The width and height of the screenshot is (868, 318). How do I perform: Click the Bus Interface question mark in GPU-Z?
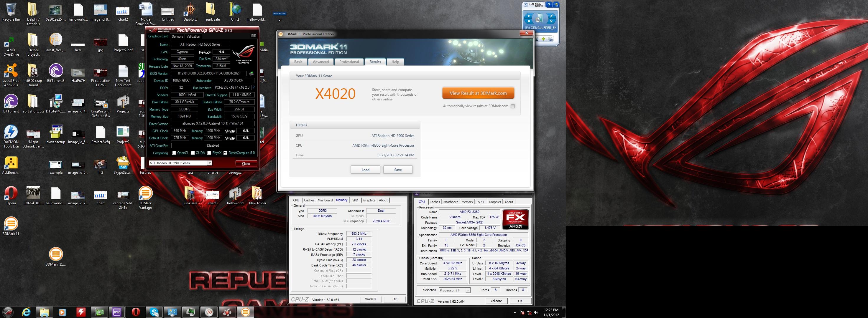(254, 87)
